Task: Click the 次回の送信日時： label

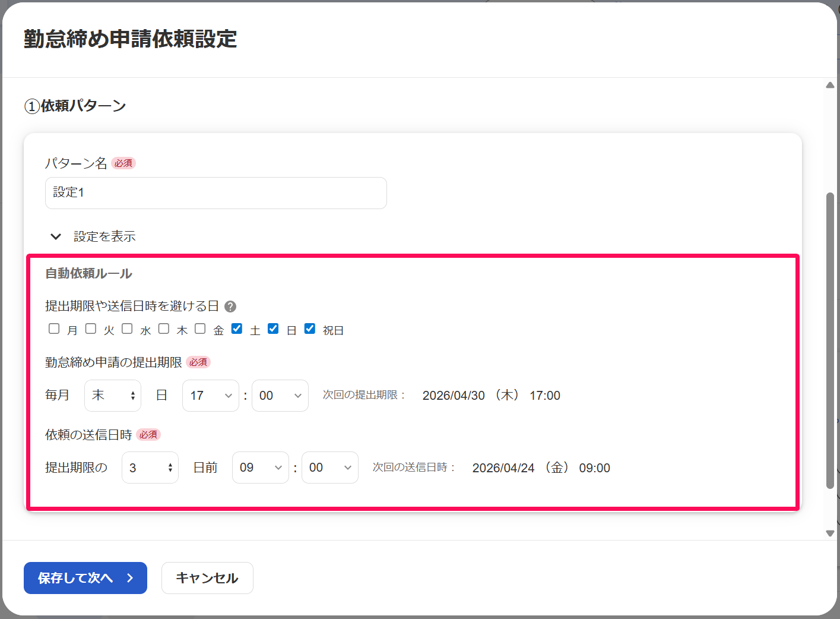Action: 414,468
